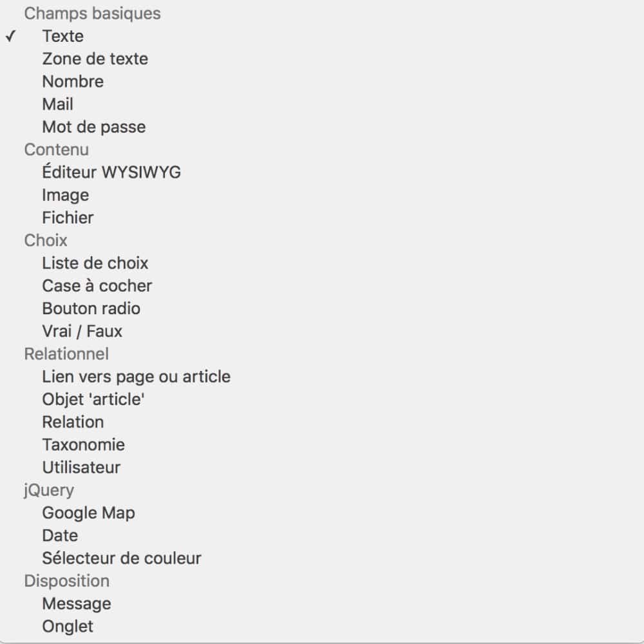
Task: Select the Relation field type
Action: click(73, 422)
